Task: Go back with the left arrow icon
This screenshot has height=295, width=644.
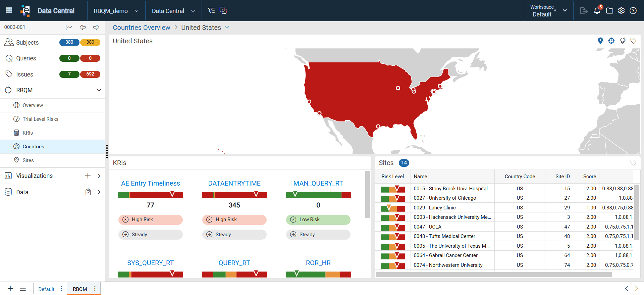Action: point(83,28)
